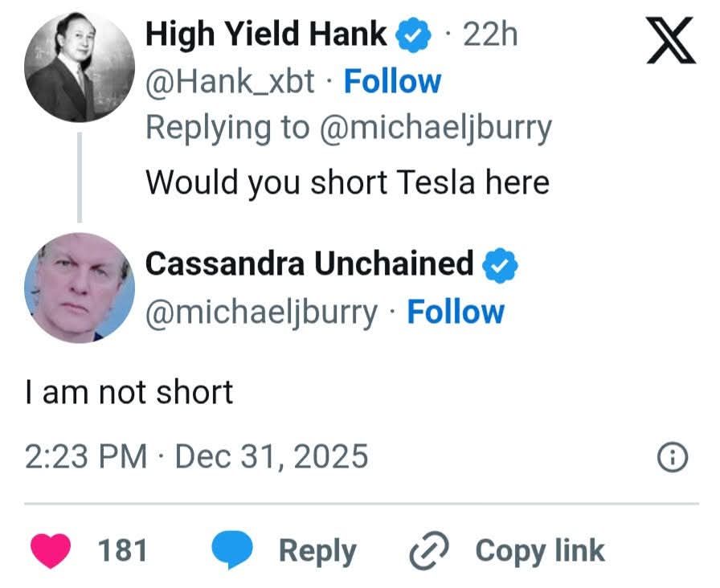
Task: Open Cassandra Unchained's profile picture
Action: click(x=79, y=288)
